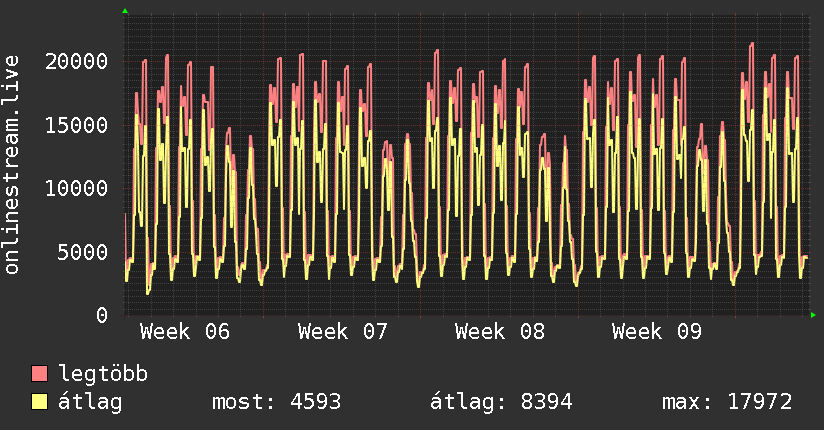Select the 'átlag: 8394' statistic
Image resolution: width=824 pixels, height=430 pixels.
point(500,402)
